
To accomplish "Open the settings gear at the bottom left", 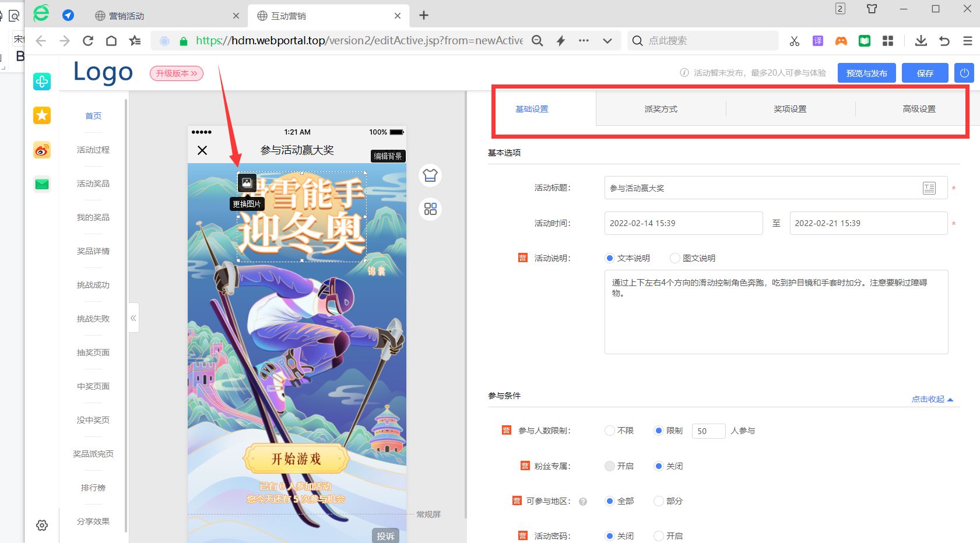I will (x=41, y=525).
